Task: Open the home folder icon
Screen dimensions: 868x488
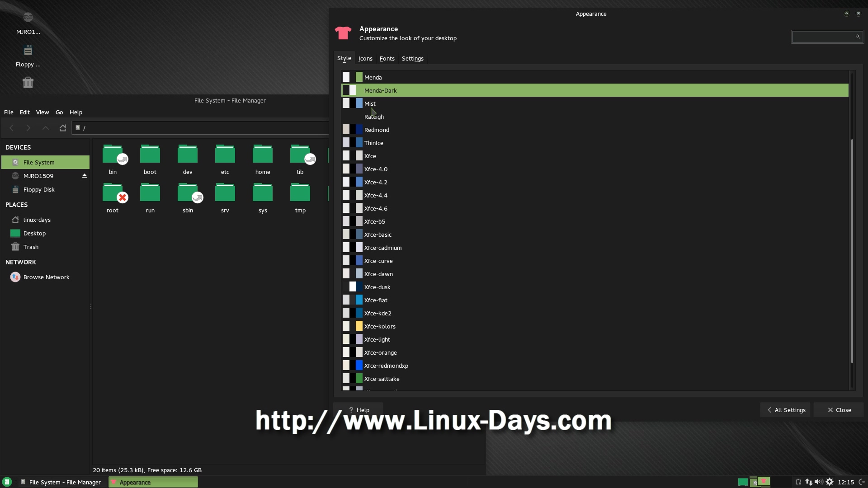Action: click(263, 155)
